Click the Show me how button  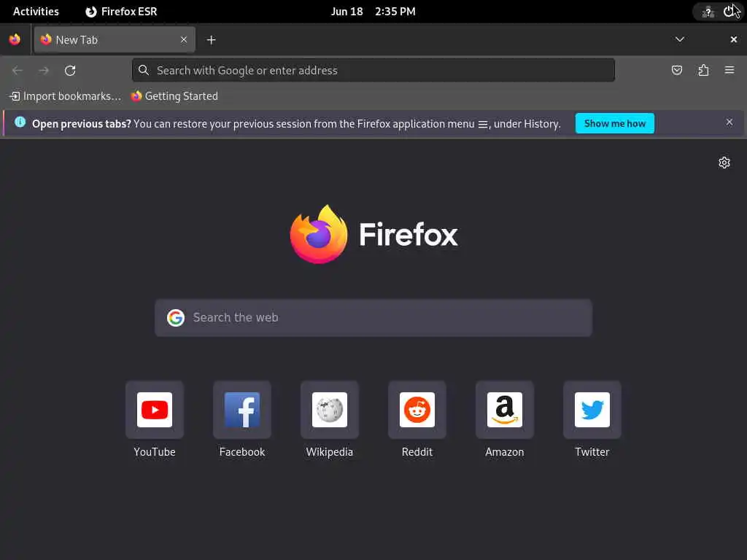click(x=614, y=123)
